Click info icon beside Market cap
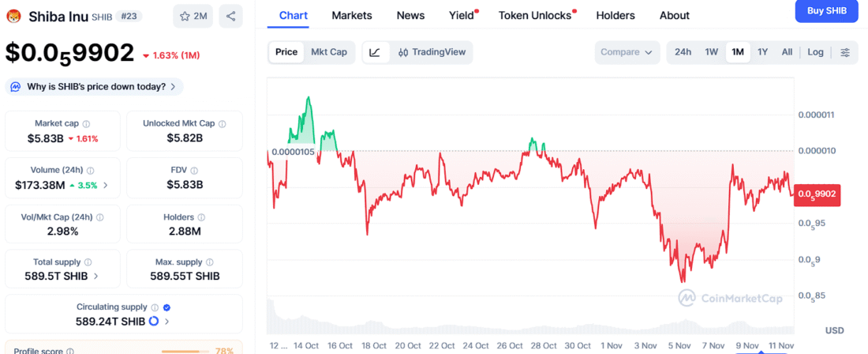 (87, 124)
